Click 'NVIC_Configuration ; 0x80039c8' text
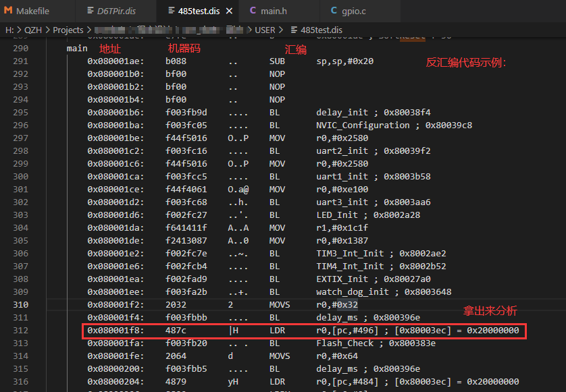Screen dimensions: 566x392 [x=394, y=125]
